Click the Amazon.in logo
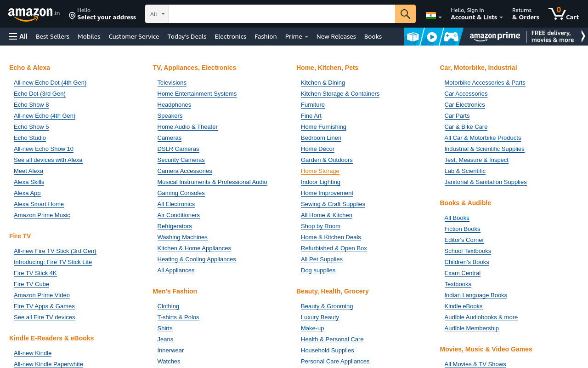Screen dimensions: 588x368 pos(34,14)
